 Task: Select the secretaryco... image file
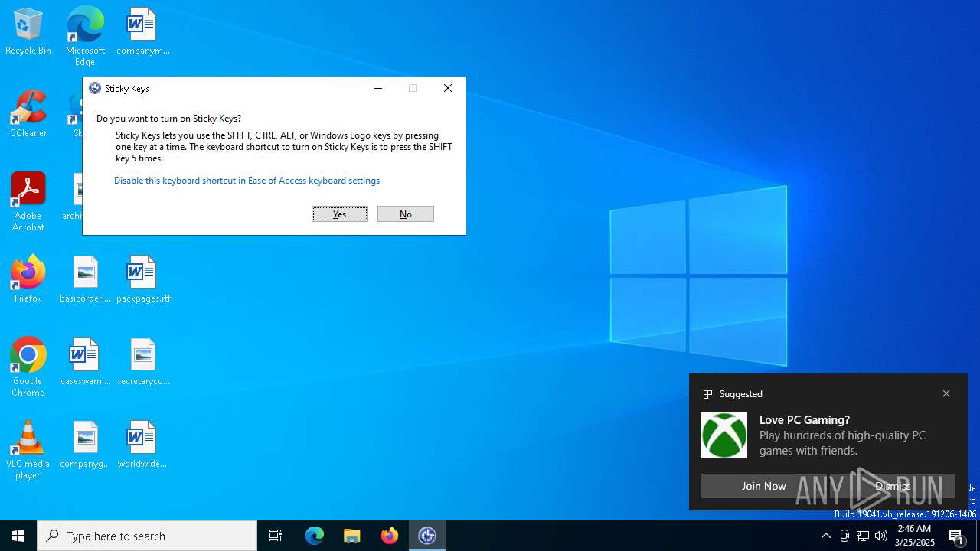[143, 362]
